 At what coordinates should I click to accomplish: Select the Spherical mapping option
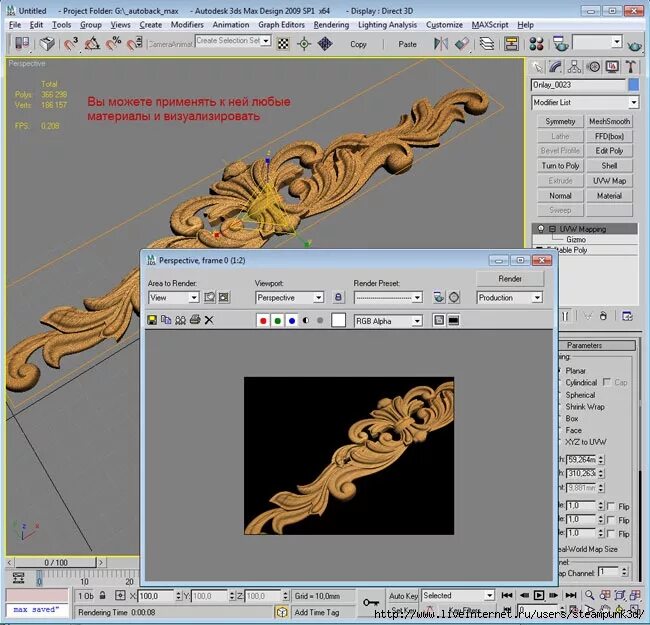[580, 395]
